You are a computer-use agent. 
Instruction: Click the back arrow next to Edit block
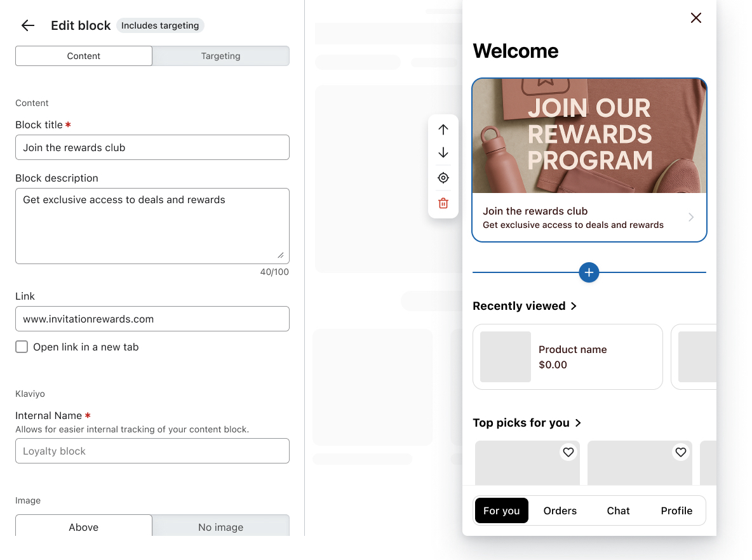pos(27,25)
